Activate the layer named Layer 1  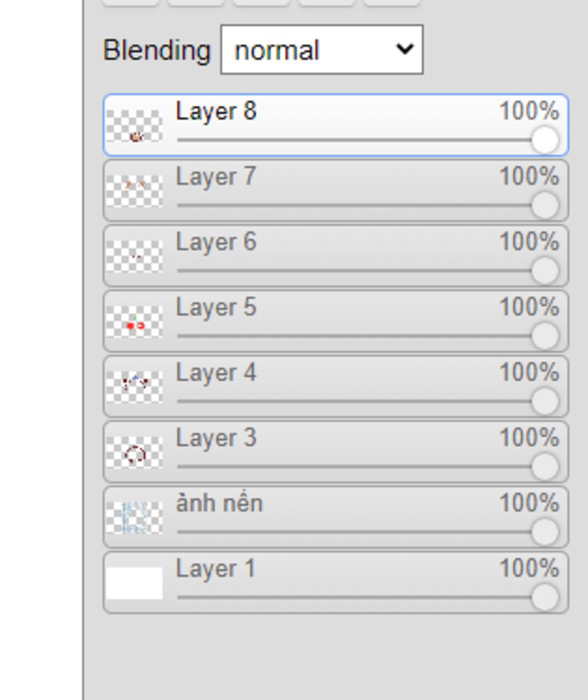(335, 583)
